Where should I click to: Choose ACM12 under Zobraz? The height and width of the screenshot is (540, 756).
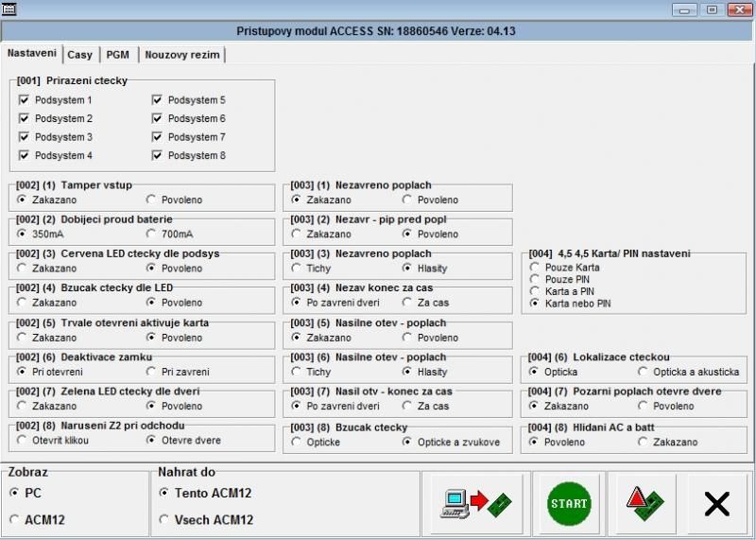[14, 519]
